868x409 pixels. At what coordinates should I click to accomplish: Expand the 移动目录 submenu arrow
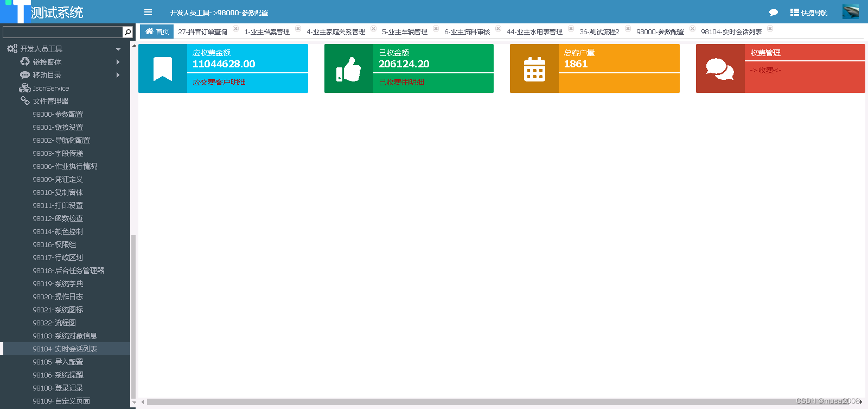(118, 75)
